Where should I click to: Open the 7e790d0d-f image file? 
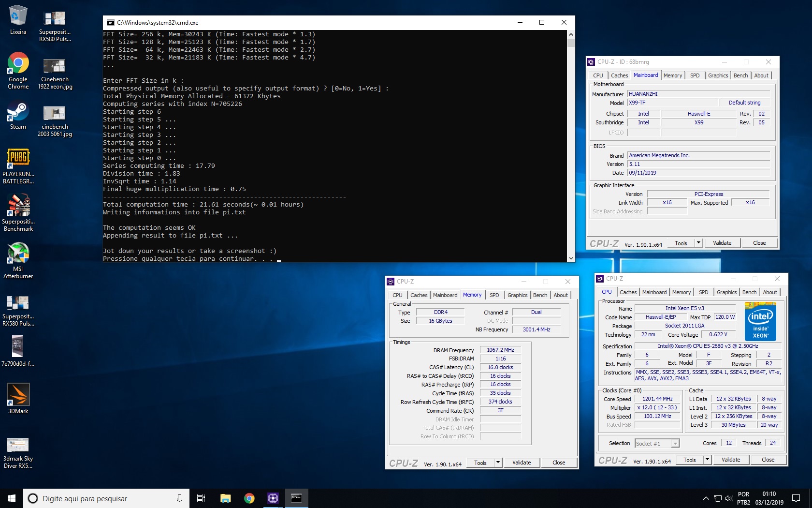[18, 351]
